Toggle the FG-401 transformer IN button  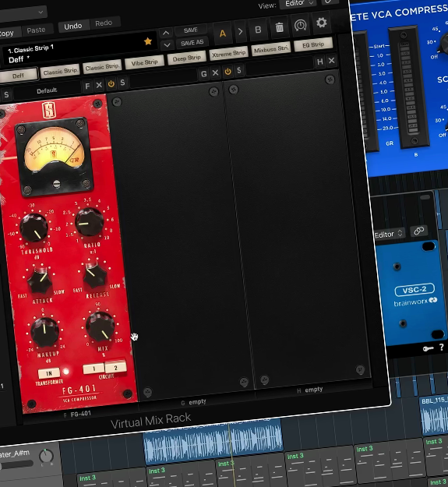pos(49,373)
